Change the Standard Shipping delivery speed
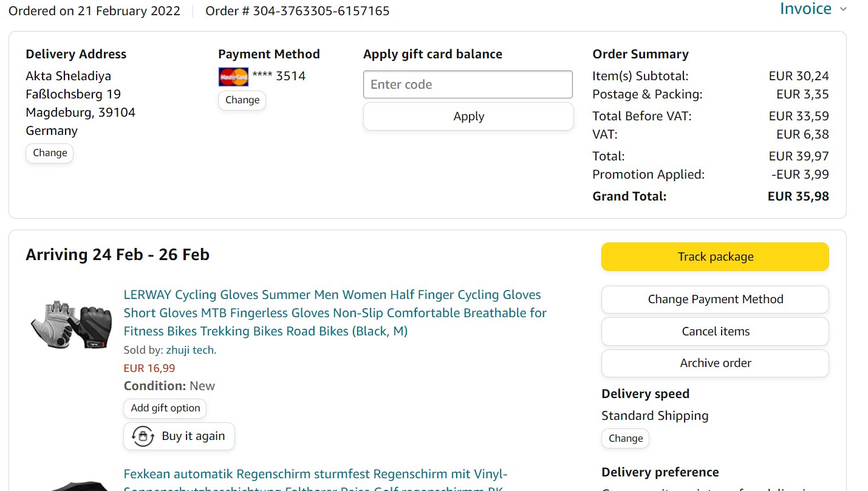The width and height of the screenshot is (868, 491). tap(625, 438)
